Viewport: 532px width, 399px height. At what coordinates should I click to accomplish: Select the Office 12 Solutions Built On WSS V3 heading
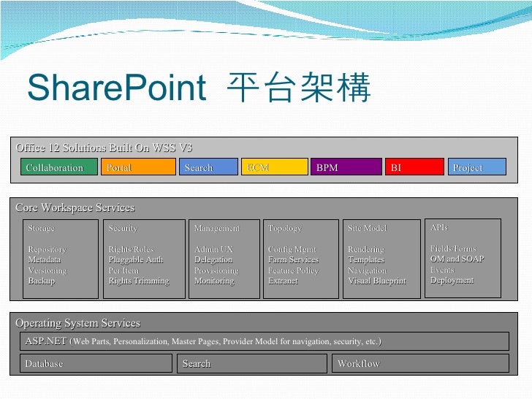[104, 148]
